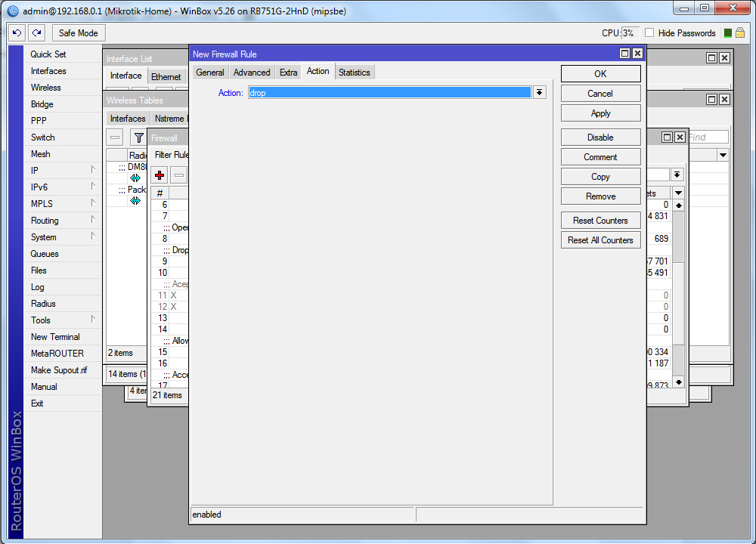
Task: Open the Action dropdown list
Action: pyautogui.click(x=540, y=92)
